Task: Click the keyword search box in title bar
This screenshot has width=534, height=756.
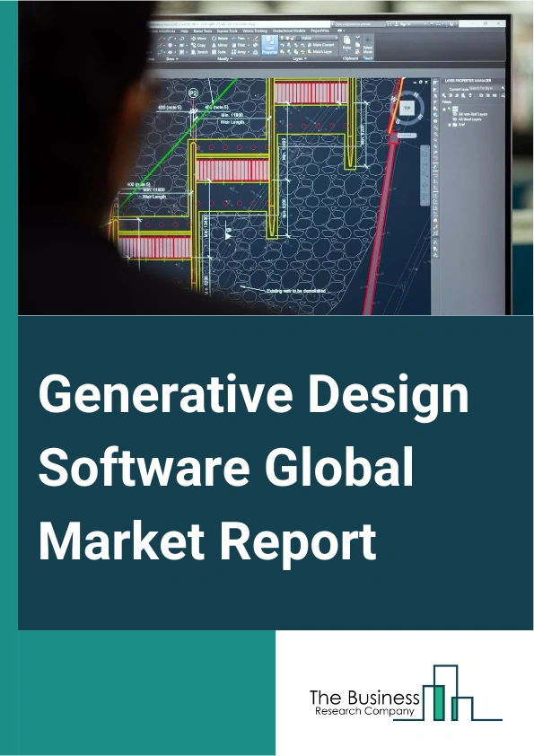Action: coord(360,24)
